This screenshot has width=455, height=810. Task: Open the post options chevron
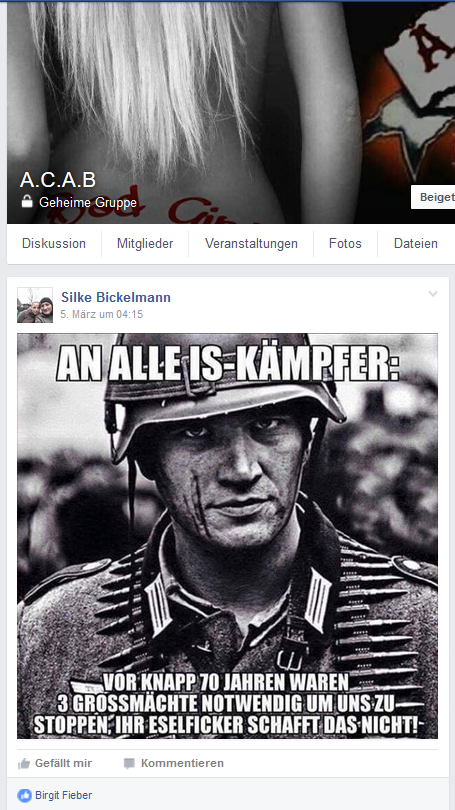(433, 294)
